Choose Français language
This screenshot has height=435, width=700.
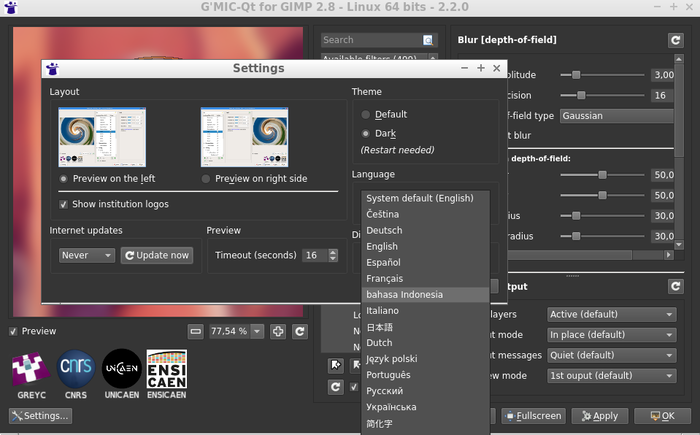click(425, 279)
